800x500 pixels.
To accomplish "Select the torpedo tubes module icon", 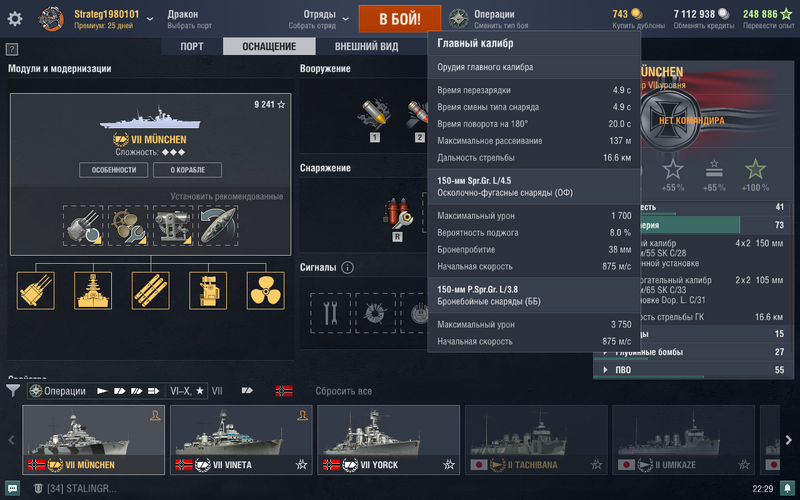I will point(151,291).
